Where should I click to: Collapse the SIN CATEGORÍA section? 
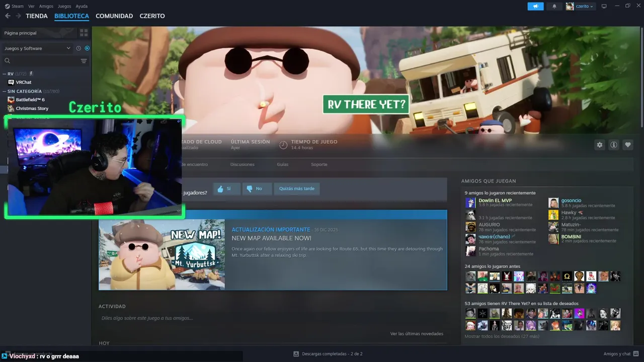(5, 92)
